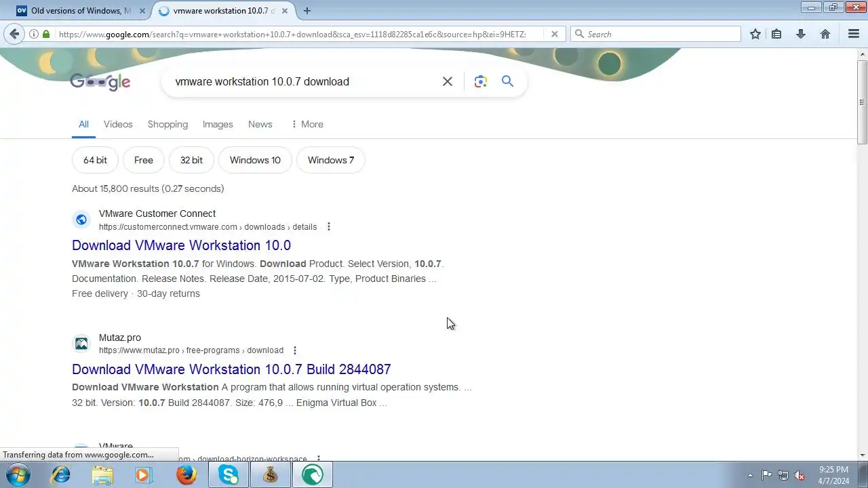Select the All results tab
This screenshot has height=488, width=868.
(x=83, y=124)
